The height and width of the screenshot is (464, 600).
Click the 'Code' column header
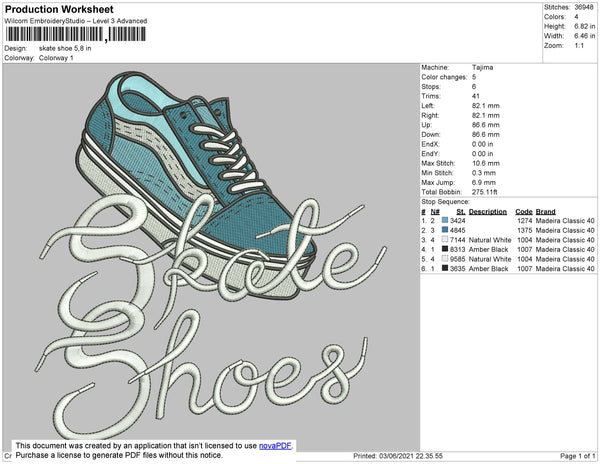[x=523, y=212]
